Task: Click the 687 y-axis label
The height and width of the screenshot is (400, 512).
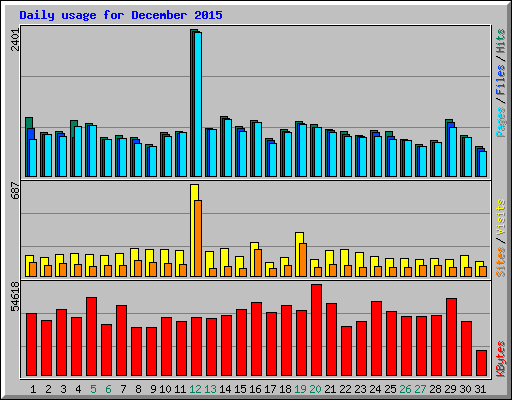Action: pyautogui.click(x=15, y=190)
